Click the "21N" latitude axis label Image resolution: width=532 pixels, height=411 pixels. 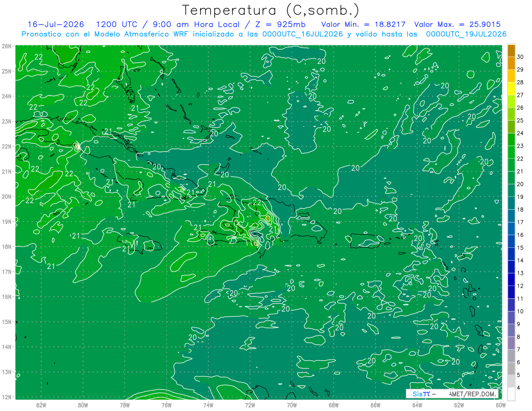(x=7, y=171)
